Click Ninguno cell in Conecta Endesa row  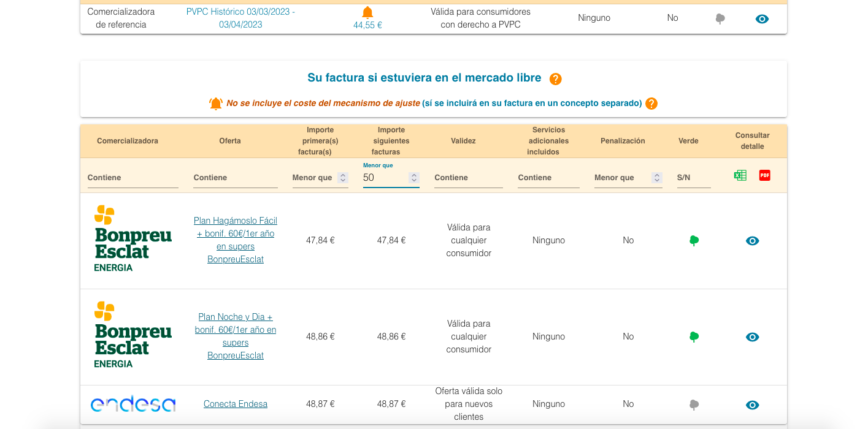tap(548, 404)
